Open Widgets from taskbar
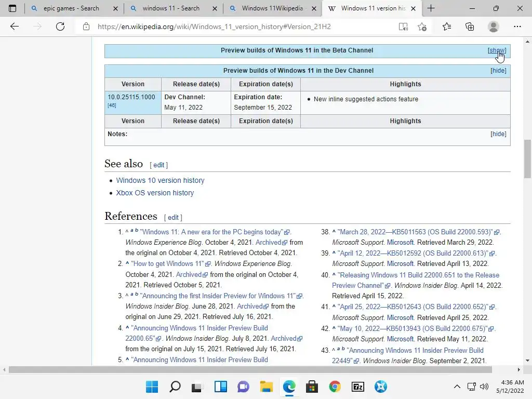The image size is (532, 399). pyautogui.click(x=220, y=387)
